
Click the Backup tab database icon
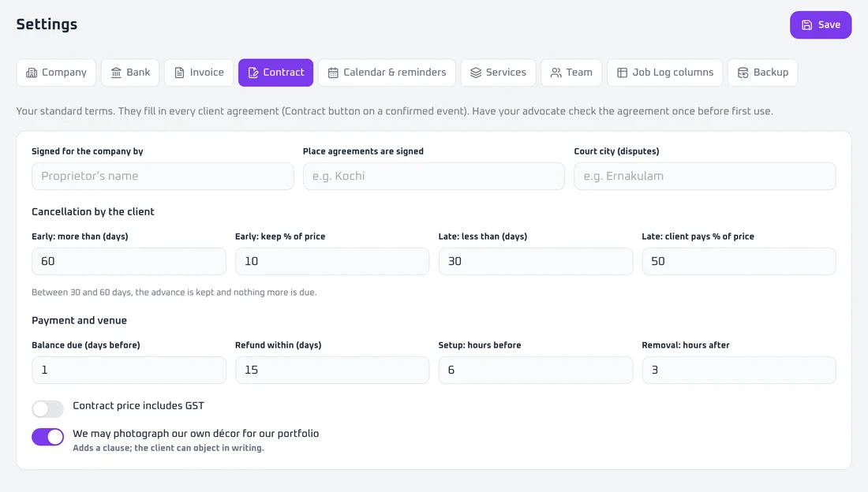(743, 73)
